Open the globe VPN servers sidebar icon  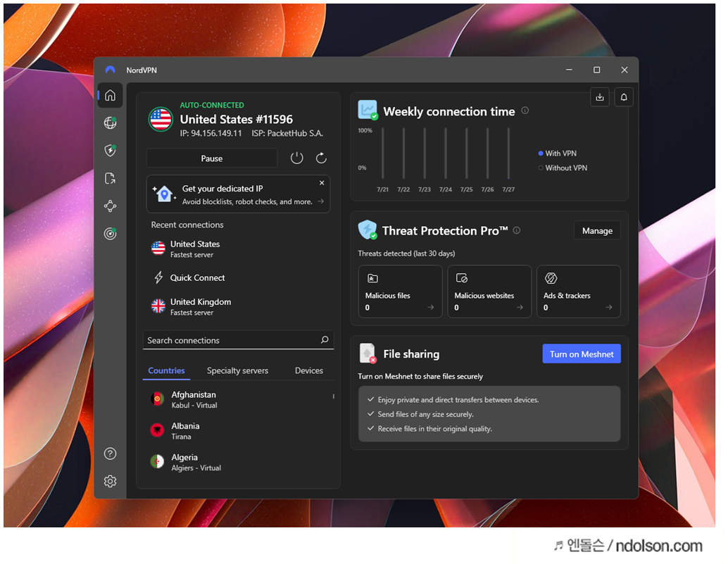(110, 123)
